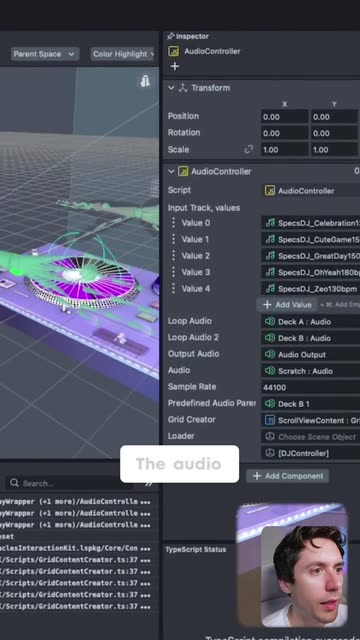Click the plus icon under AudioController name

[175, 67]
